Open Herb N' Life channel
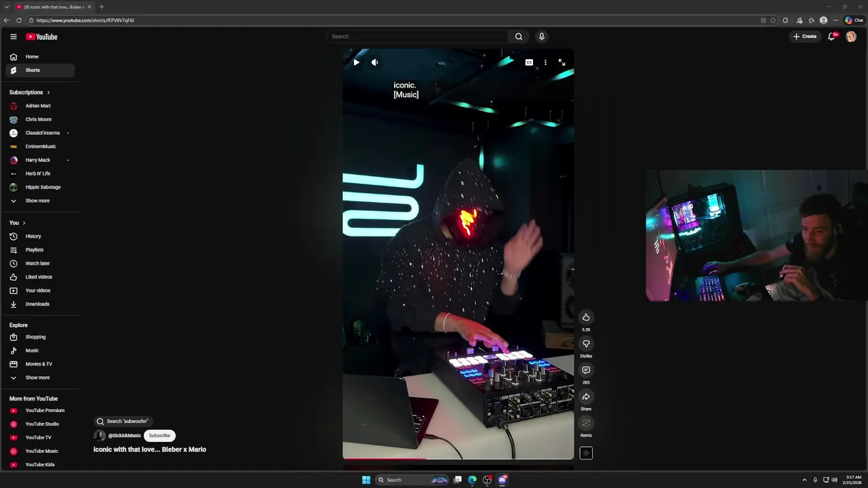The height and width of the screenshot is (488, 868). 40,174
